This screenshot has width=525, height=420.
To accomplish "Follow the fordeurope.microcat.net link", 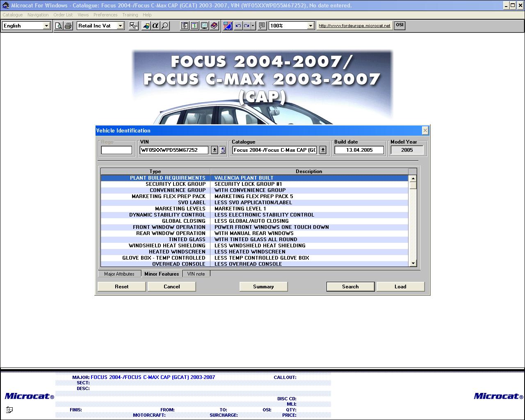I will [354, 25].
